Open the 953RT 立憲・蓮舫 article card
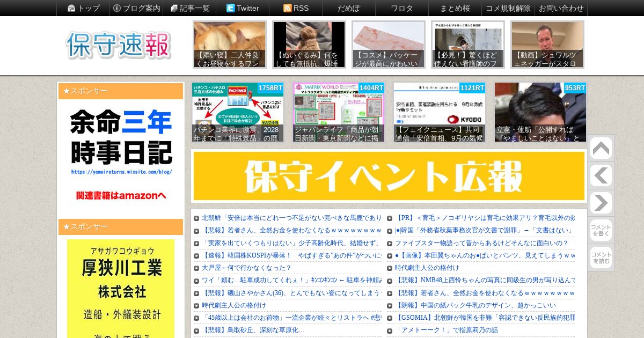The height and width of the screenshot is (338, 644). [x=540, y=112]
